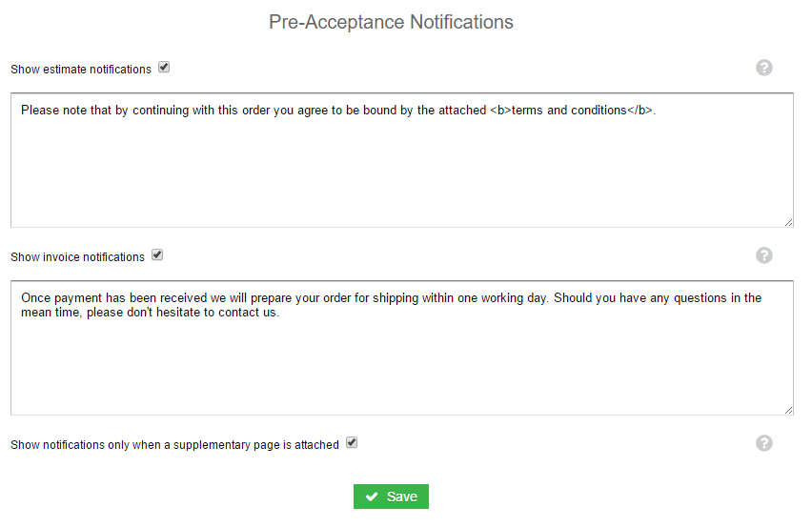
Task: Click the checkmark icon on Save
Action: [x=372, y=497]
